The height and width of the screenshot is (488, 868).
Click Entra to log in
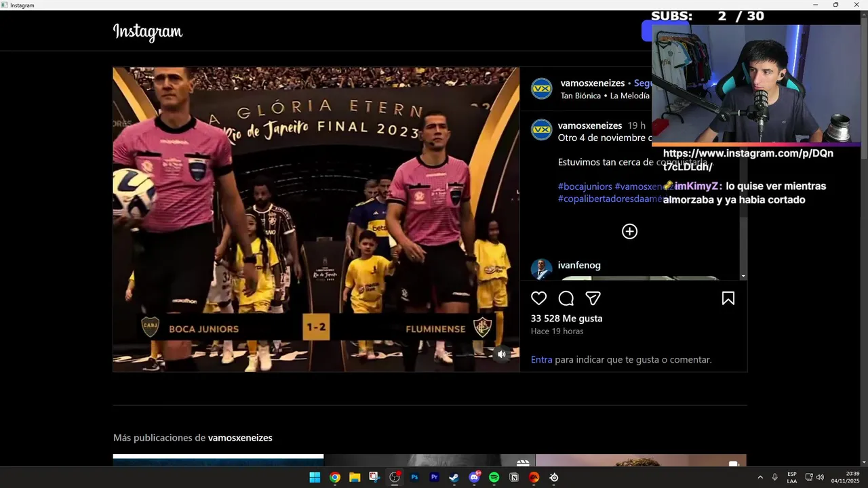(x=541, y=360)
